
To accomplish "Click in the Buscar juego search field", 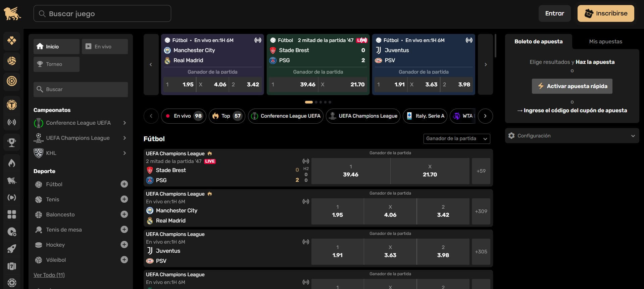I will point(102,13).
